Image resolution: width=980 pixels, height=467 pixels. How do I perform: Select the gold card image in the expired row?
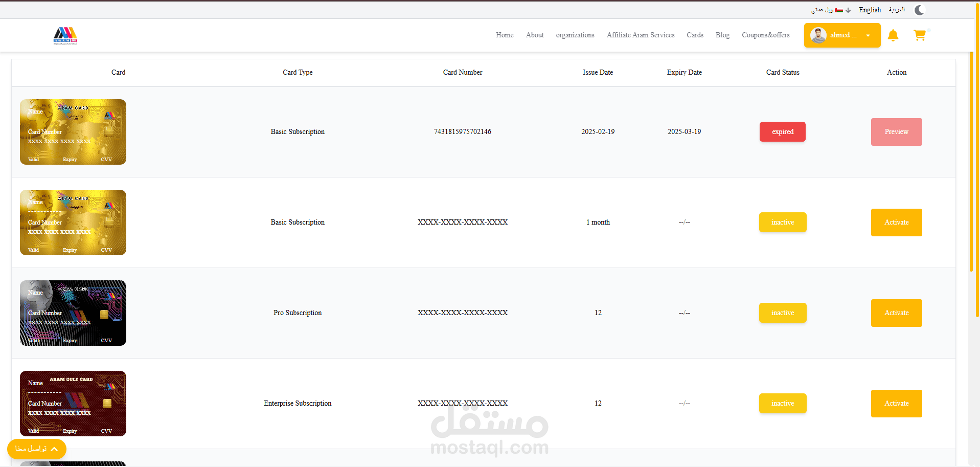(73, 132)
